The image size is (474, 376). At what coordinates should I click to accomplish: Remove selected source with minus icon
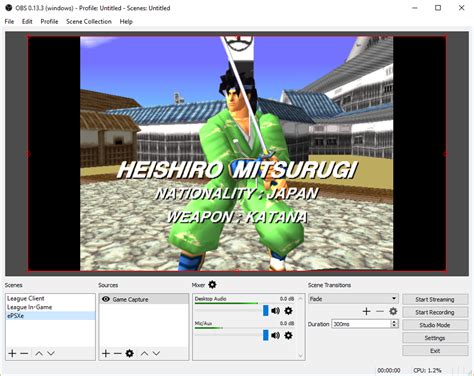point(117,353)
